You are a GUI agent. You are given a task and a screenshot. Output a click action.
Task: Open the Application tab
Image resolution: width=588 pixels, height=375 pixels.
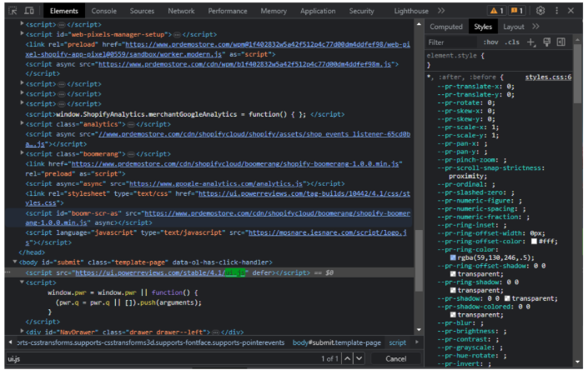pyautogui.click(x=318, y=11)
